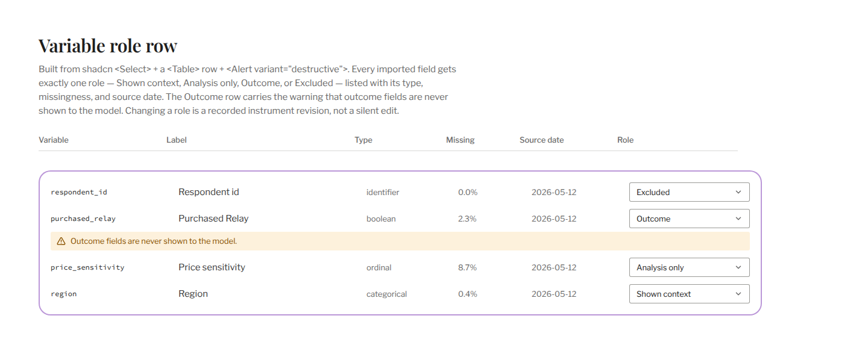The image size is (868, 354).
Task: Click the outcome fields warning alert
Action: (x=400, y=241)
